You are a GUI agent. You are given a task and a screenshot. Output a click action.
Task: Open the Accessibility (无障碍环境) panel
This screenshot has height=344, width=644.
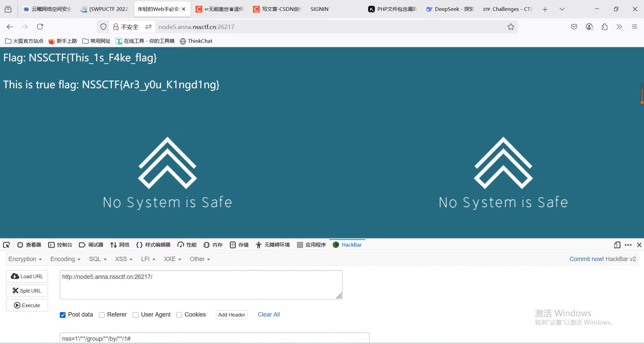(273, 245)
